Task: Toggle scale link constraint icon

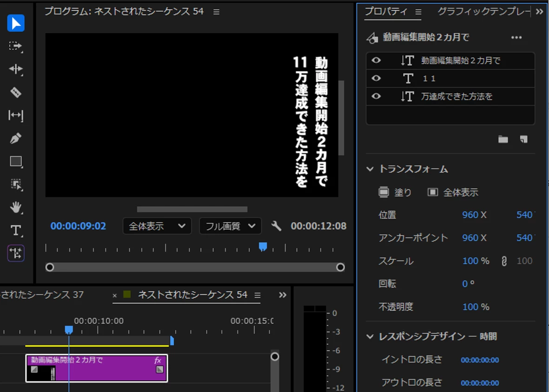Action: pos(504,261)
